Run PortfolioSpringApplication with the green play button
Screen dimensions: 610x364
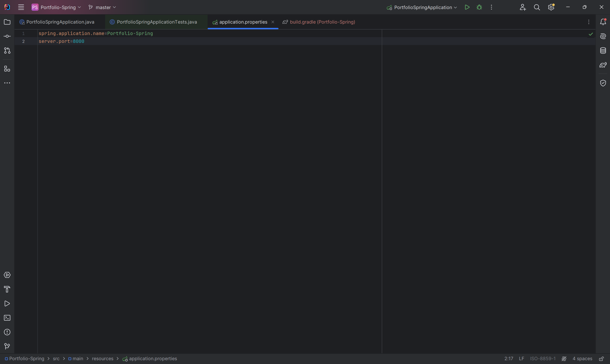tap(467, 7)
